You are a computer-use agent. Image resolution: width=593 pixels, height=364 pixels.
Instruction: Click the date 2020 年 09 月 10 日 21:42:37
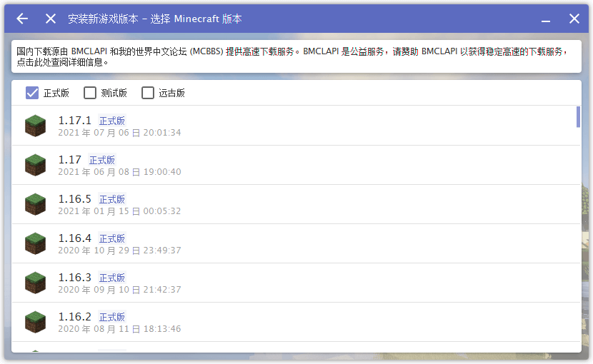point(119,290)
